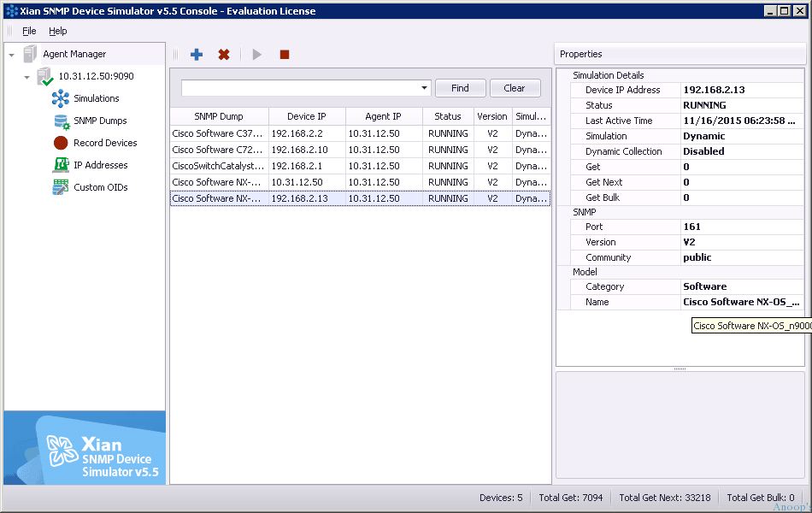Screen dimensions: 812x513
Task: Collapse the Agent Manager tree node
Action: (x=11, y=55)
